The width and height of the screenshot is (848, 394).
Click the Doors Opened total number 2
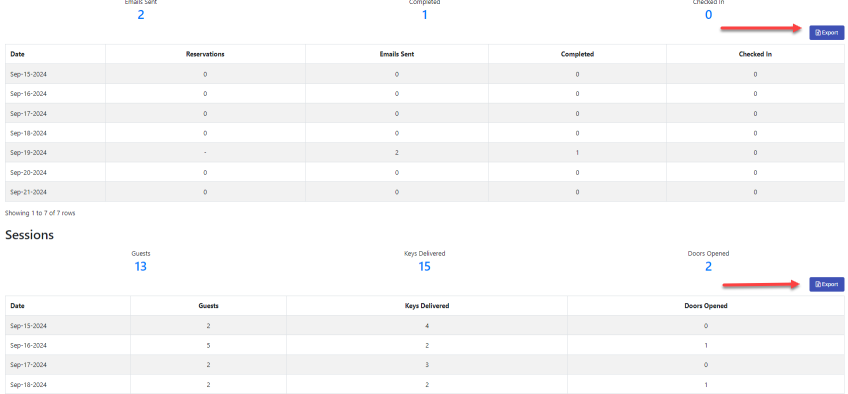click(708, 266)
